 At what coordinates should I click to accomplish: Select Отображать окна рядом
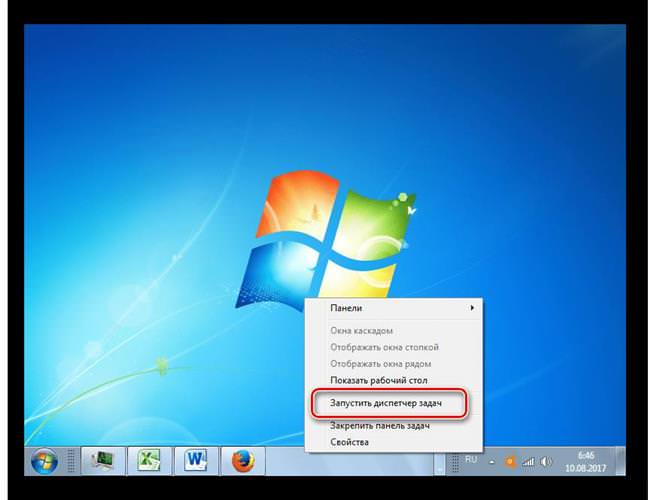coord(394,364)
